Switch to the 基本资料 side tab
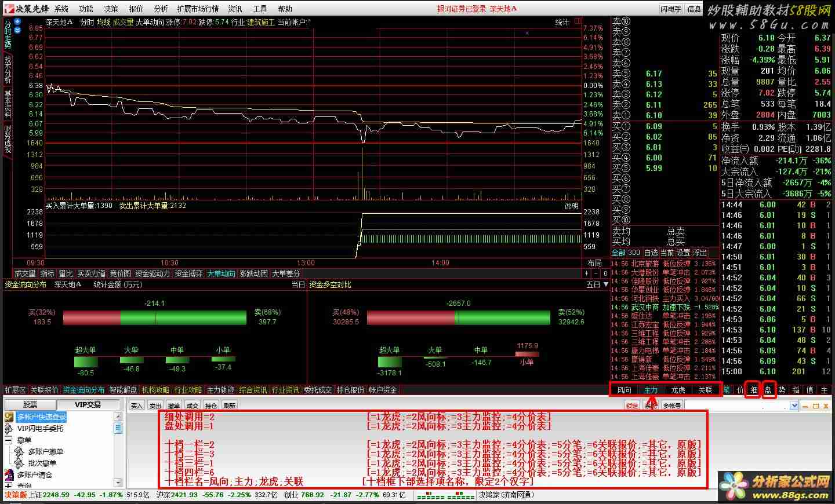Screen dimensions: 835x504 [x=8, y=104]
